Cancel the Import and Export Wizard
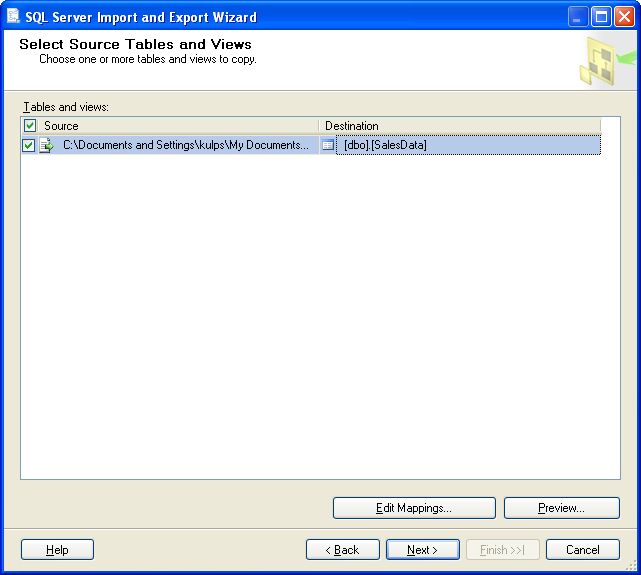 click(583, 550)
